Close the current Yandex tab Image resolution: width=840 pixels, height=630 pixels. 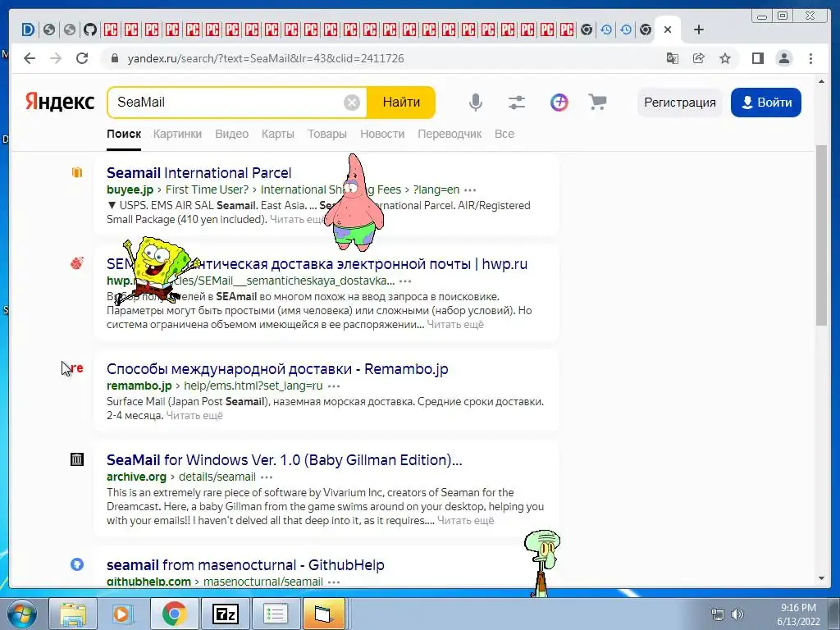click(668, 30)
